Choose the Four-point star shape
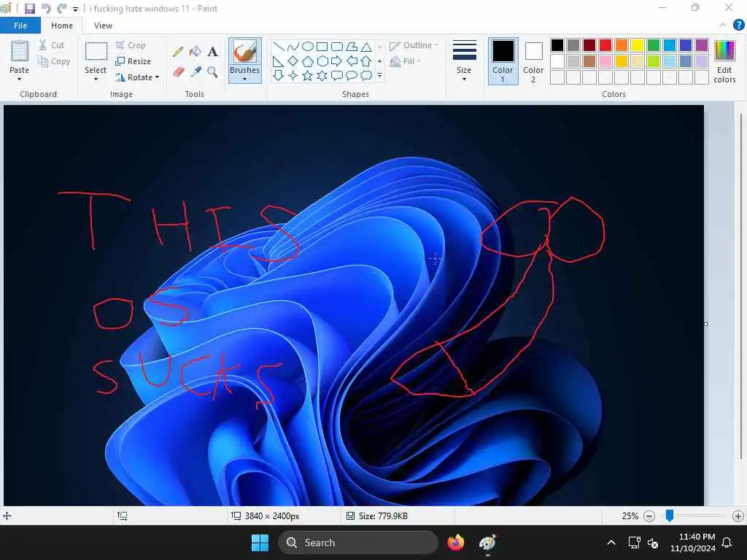This screenshot has height=560, width=747. pos(293,75)
